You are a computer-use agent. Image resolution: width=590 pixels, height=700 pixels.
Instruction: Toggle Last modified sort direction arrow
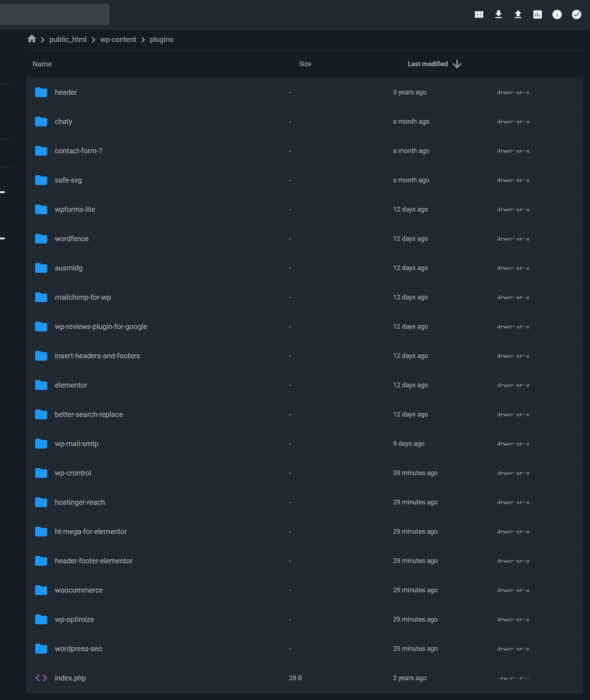pos(457,64)
